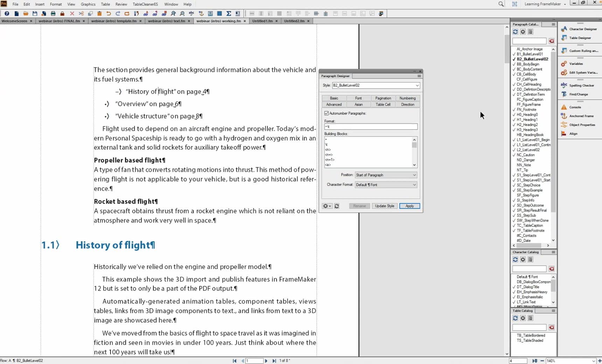Launch the Spelling Checker
This screenshot has width=602, height=364.
[x=581, y=85]
